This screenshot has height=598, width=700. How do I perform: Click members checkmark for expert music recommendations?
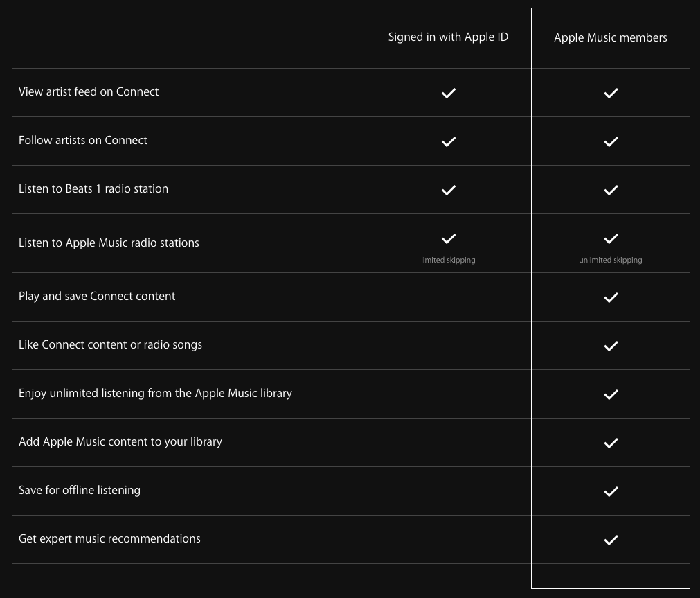click(x=611, y=540)
